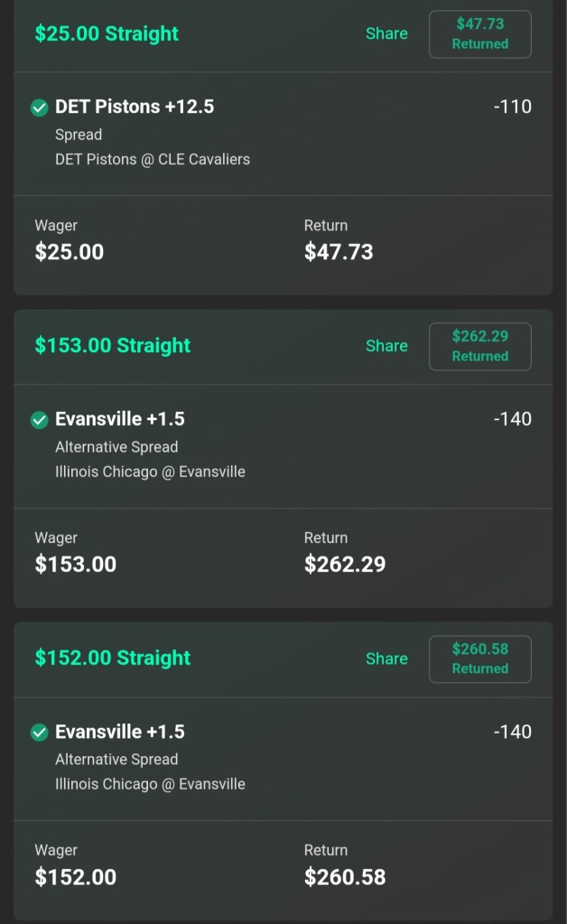Viewport: 567px width, 924px height.
Task: Tap the $262.29 Returned badge
Action: click(x=479, y=346)
